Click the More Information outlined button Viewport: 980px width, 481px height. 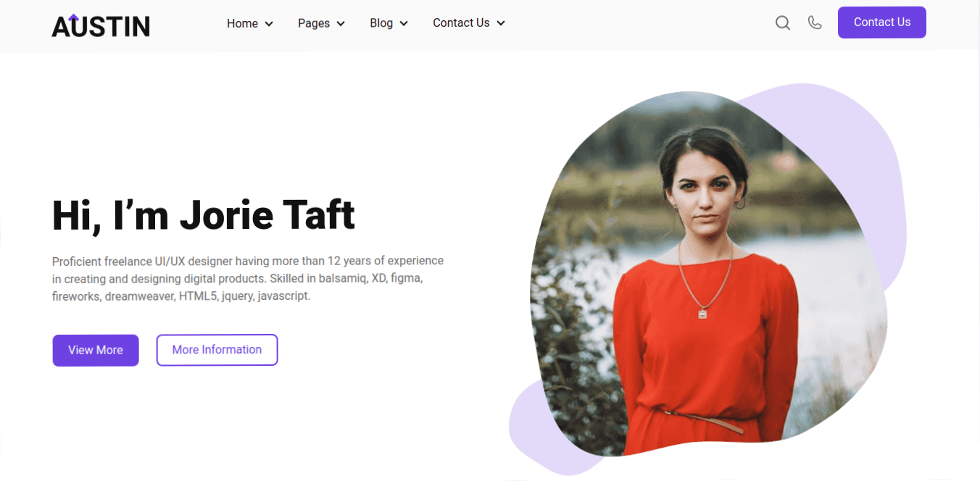tap(217, 350)
